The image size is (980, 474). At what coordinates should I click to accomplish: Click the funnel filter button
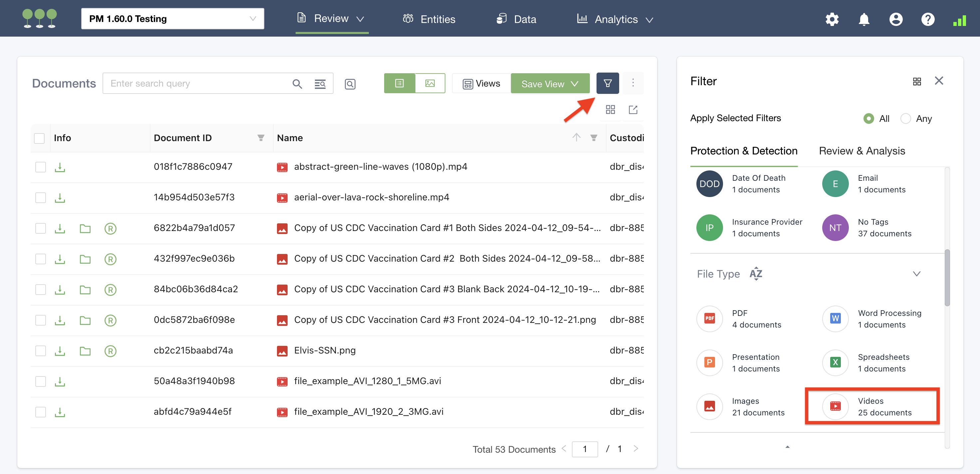click(607, 83)
